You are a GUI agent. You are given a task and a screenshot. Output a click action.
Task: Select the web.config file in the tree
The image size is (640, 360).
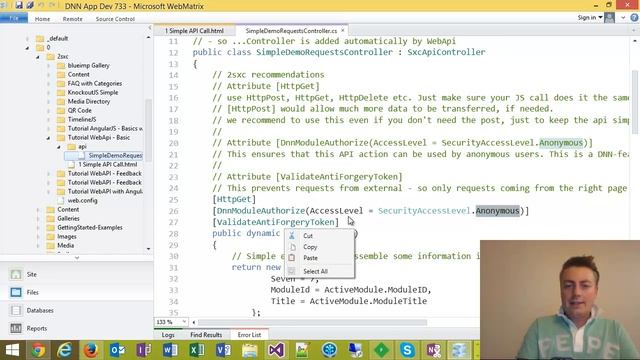point(82,200)
